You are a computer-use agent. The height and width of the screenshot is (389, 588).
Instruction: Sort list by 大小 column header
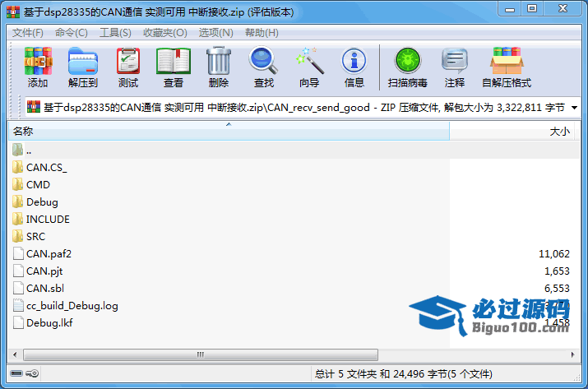(558, 132)
